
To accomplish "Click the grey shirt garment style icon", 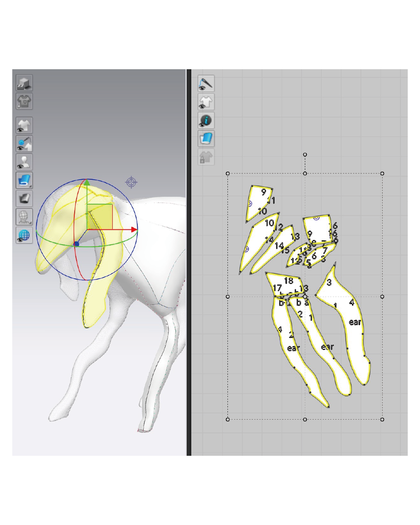I will pyautogui.click(x=24, y=101).
